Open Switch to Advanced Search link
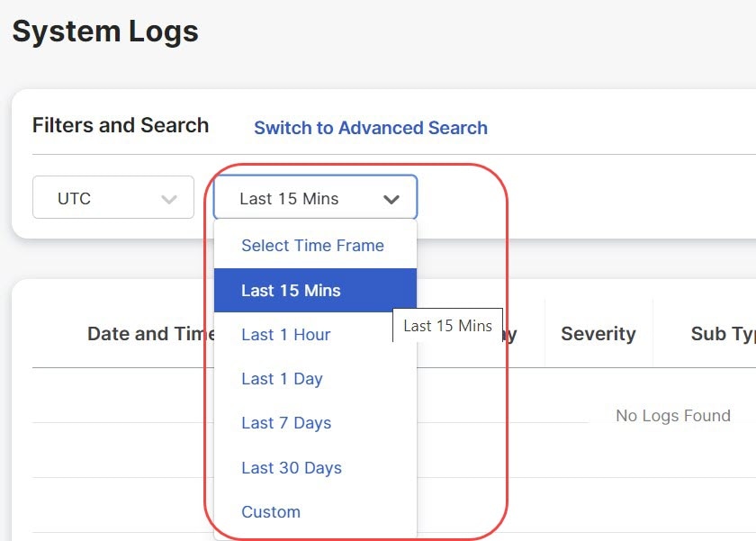The image size is (756, 541). (x=371, y=128)
